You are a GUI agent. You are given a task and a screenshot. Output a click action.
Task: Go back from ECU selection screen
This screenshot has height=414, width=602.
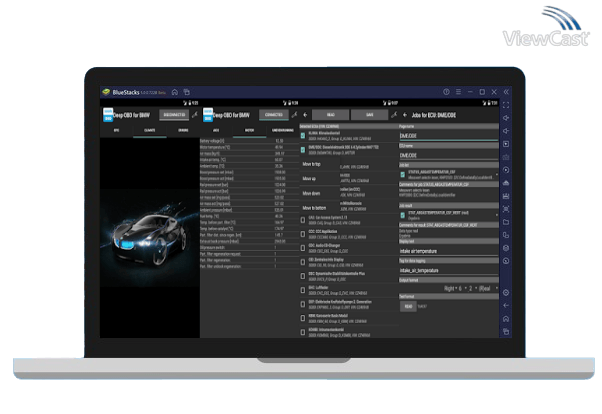[x=305, y=115]
